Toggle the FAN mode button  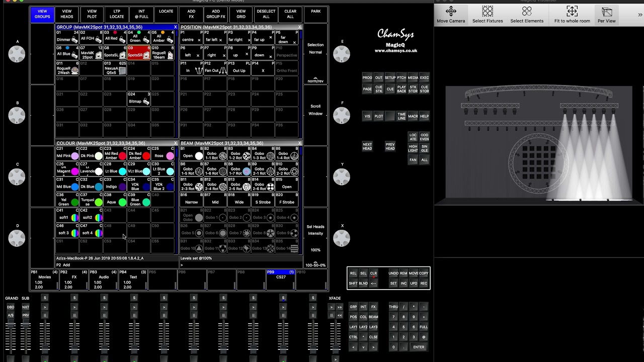click(413, 160)
